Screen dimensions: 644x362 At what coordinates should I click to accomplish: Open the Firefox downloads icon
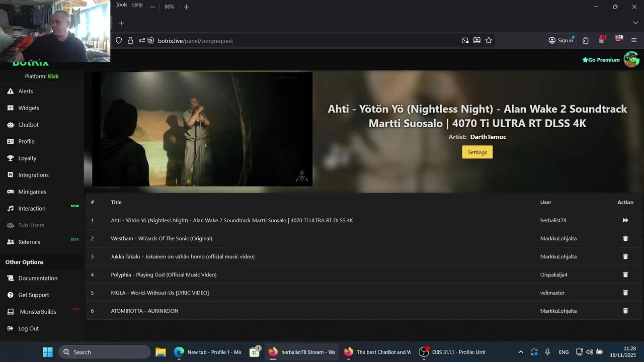(x=476, y=41)
